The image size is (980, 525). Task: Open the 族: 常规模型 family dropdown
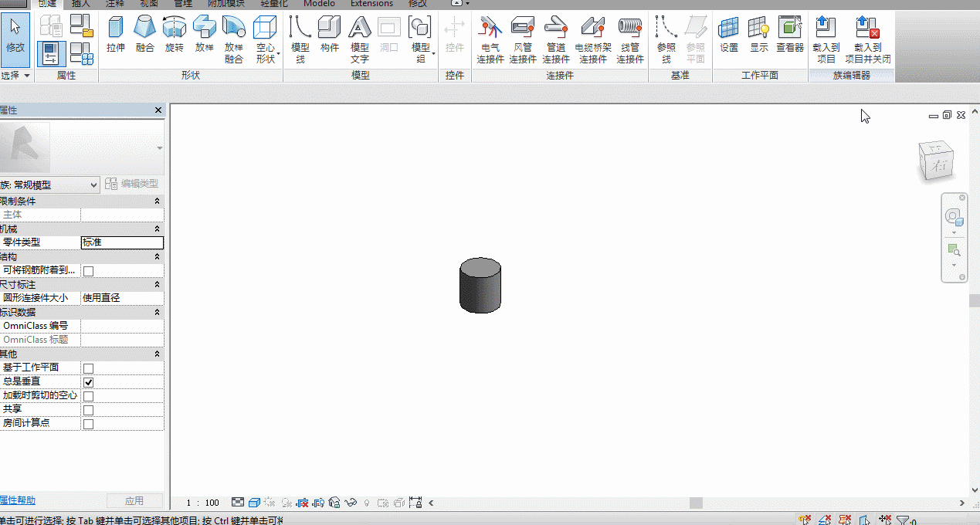click(49, 185)
